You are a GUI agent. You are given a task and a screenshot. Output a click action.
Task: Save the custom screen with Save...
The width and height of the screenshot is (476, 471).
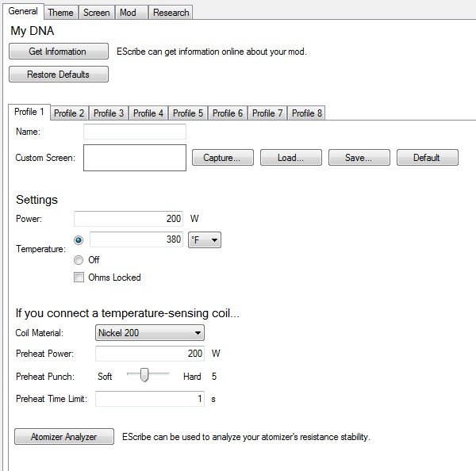(x=359, y=158)
